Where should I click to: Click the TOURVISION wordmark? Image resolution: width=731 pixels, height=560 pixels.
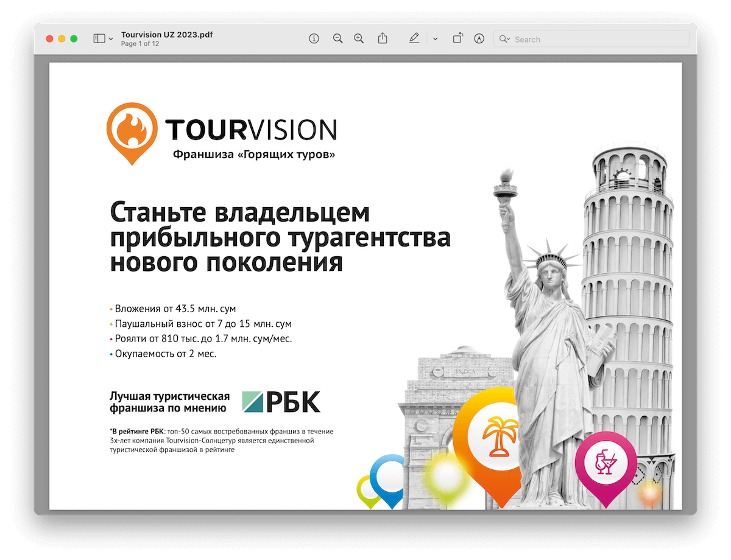click(250, 129)
